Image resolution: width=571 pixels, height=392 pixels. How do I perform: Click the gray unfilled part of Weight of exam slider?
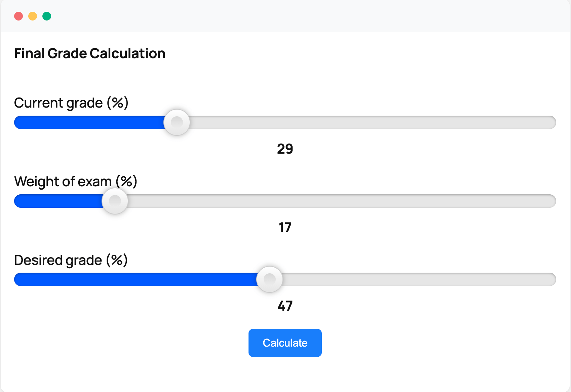tap(342, 201)
